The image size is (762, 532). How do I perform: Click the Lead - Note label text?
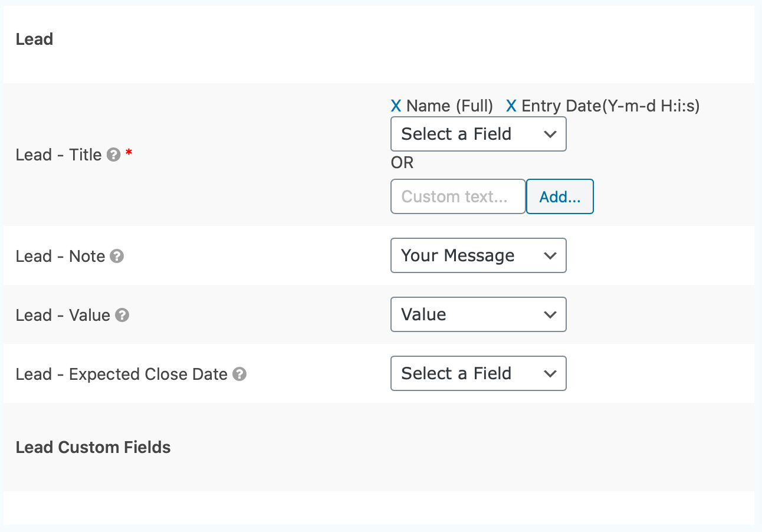click(60, 256)
